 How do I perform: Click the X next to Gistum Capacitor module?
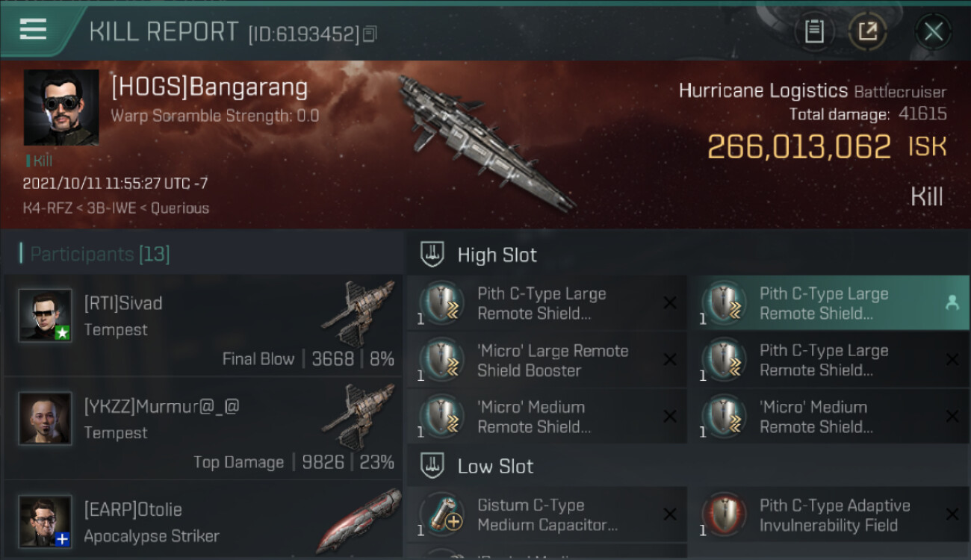pyautogui.click(x=670, y=514)
